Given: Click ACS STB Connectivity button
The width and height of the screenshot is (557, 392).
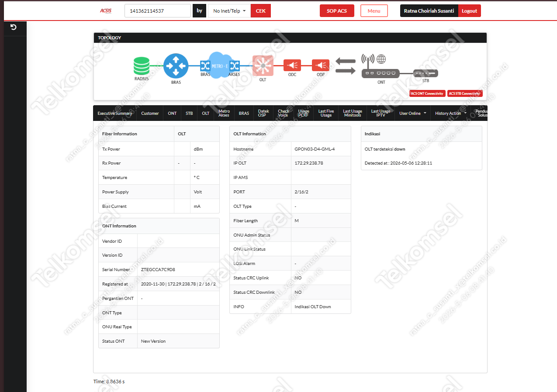Looking at the screenshot, I should click(465, 93).
